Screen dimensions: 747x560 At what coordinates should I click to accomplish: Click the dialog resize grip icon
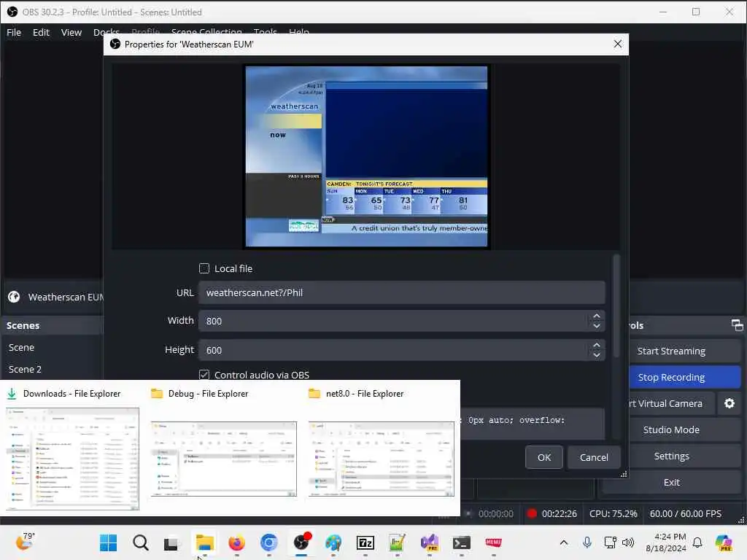pos(624,474)
